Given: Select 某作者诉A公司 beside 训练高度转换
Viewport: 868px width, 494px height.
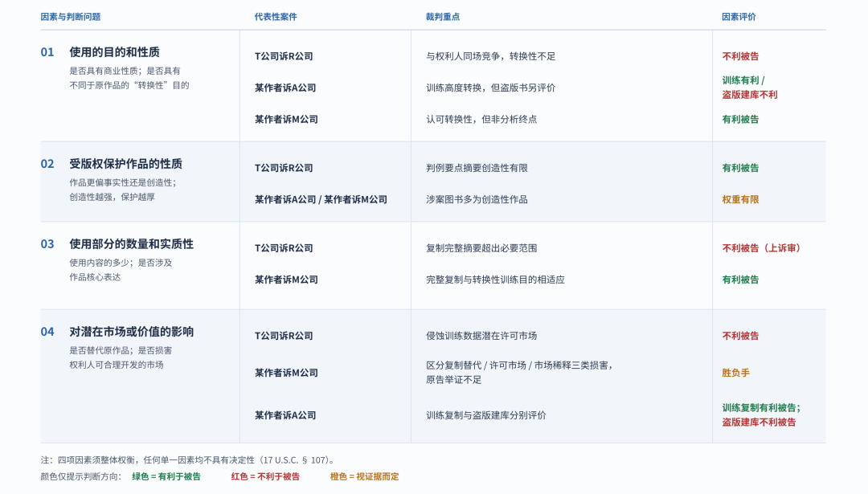Looking at the screenshot, I should pyautogui.click(x=285, y=88).
